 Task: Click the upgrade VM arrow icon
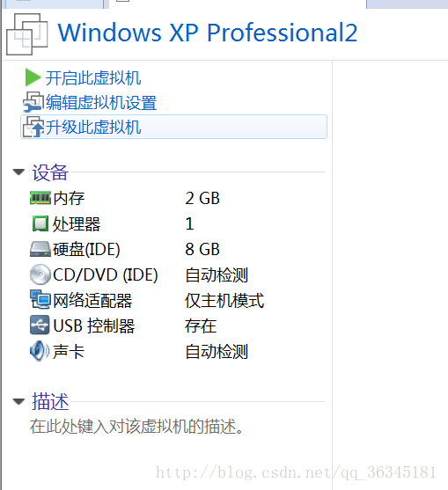tap(33, 127)
